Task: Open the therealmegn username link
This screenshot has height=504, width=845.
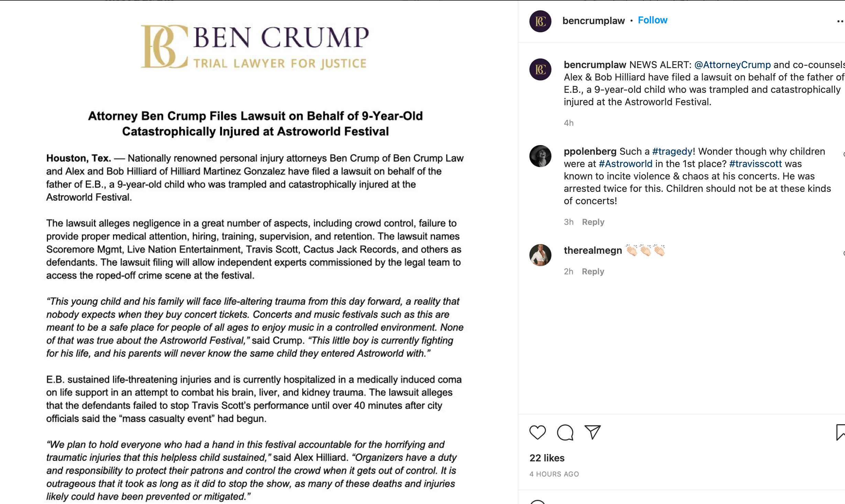Action: (593, 250)
